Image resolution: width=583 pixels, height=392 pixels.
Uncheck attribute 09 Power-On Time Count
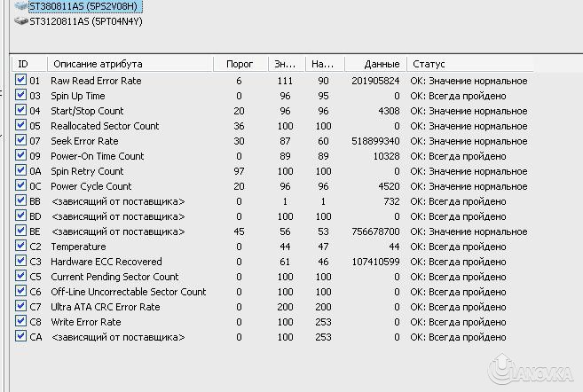pyautogui.click(x=20, y=155)
